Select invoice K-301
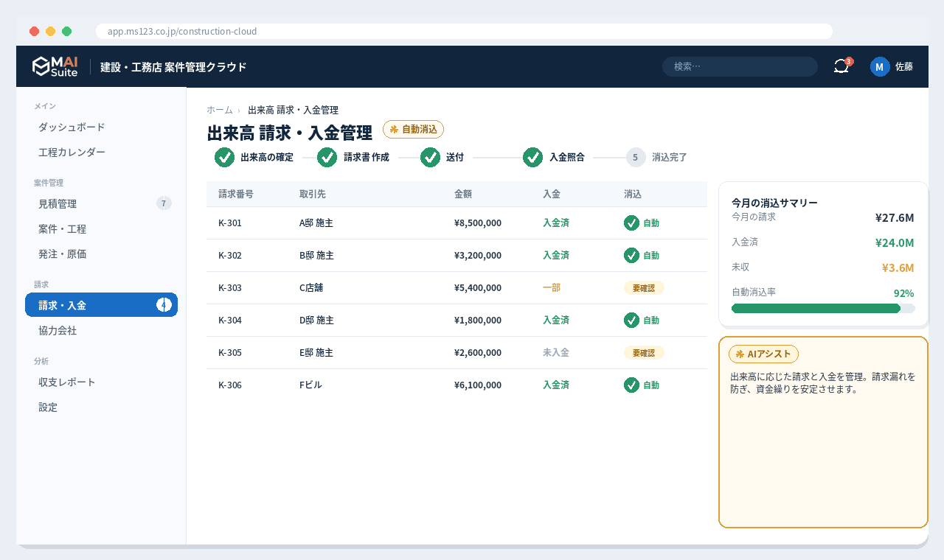 (230, 223)
